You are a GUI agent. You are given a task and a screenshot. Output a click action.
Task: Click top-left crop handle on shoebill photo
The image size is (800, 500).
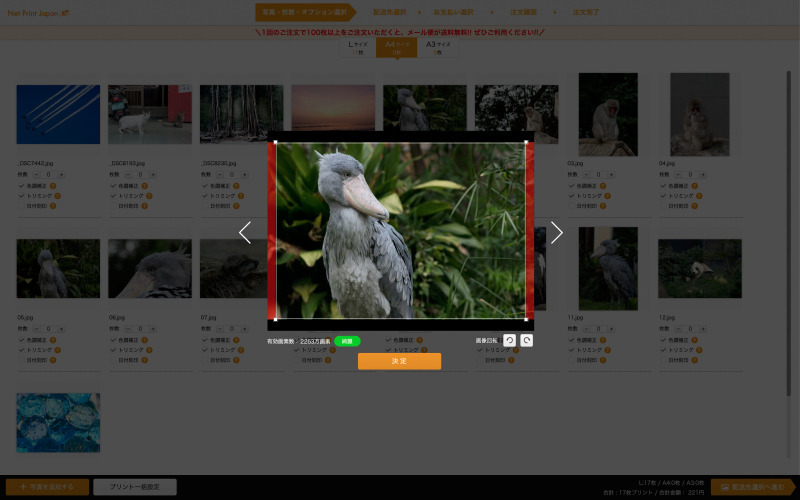(276, 142)
